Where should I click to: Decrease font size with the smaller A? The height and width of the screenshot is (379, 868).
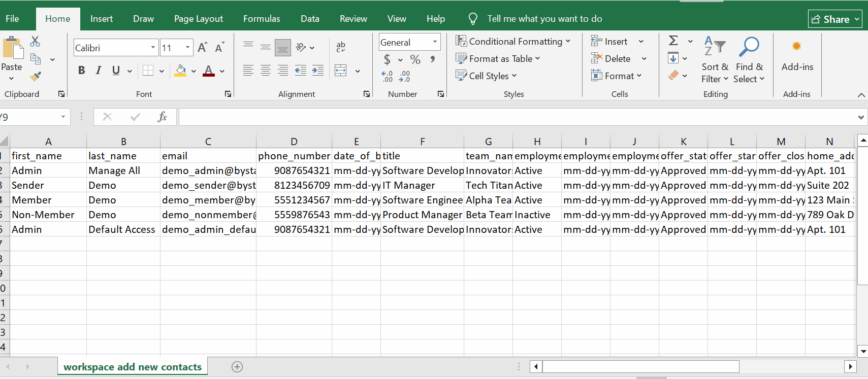(219, 48)
